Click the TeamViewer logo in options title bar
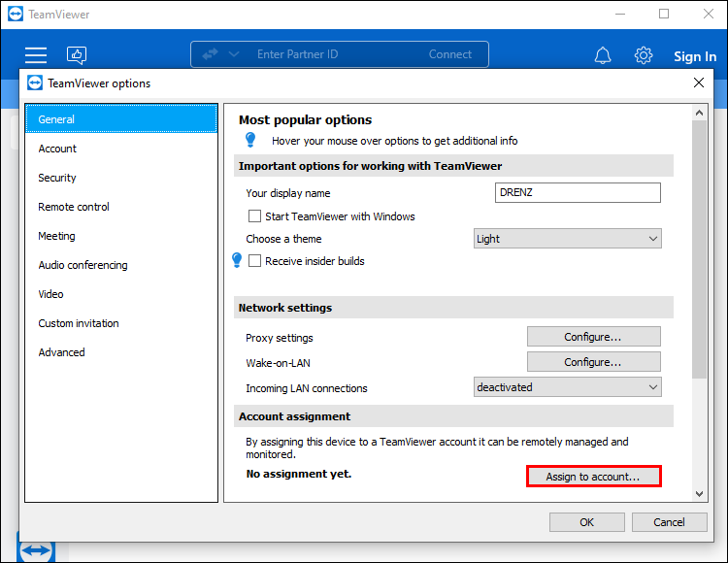 click(x=36, y=83)
